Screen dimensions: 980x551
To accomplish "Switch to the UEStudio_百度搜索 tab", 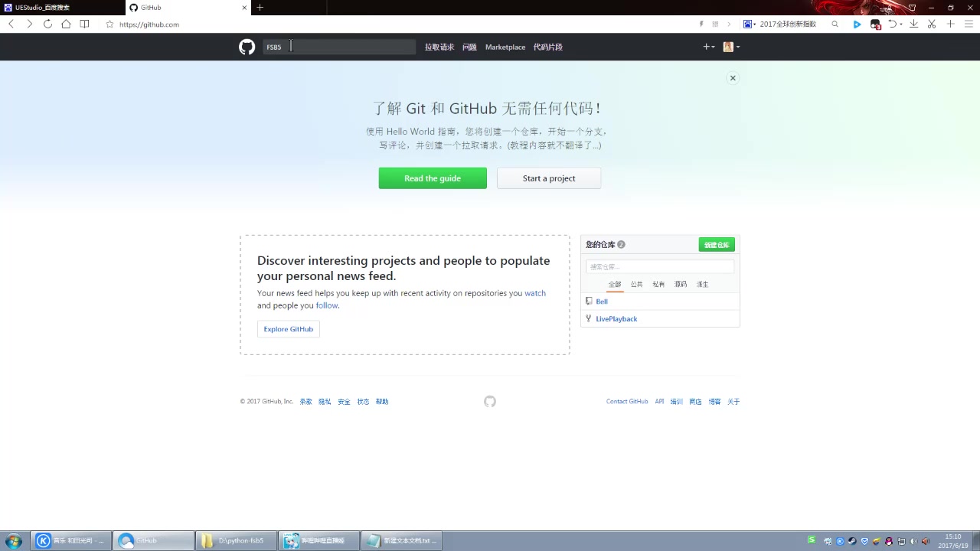I will tap(62, 8).
